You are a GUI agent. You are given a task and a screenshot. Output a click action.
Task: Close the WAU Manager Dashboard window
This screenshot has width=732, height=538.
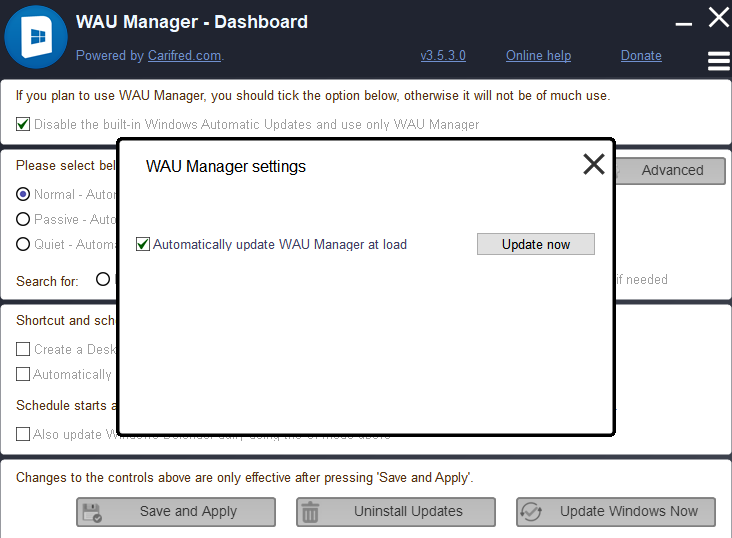718,17
